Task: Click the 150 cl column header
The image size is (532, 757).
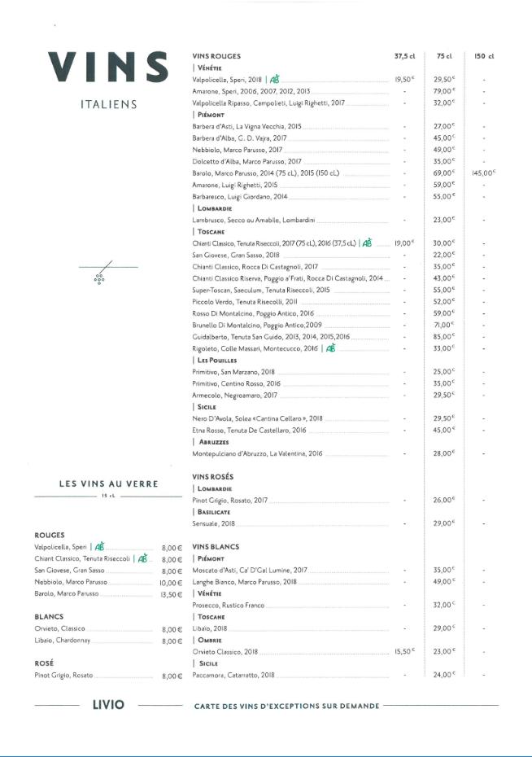Action: (x=484, y=56)
